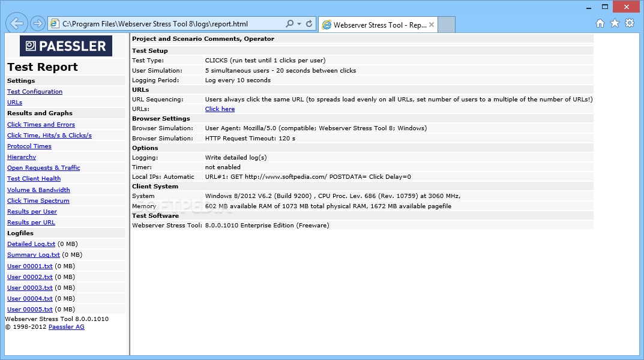This screenshot has width=644, height=360.
Task: Click the 'Log every 10 seconds' value
Action: click(x=238, y=80)
